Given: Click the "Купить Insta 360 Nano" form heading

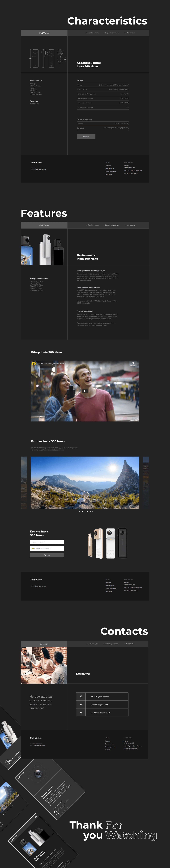Looking at the screenshot, I should [x=39, y=533].
